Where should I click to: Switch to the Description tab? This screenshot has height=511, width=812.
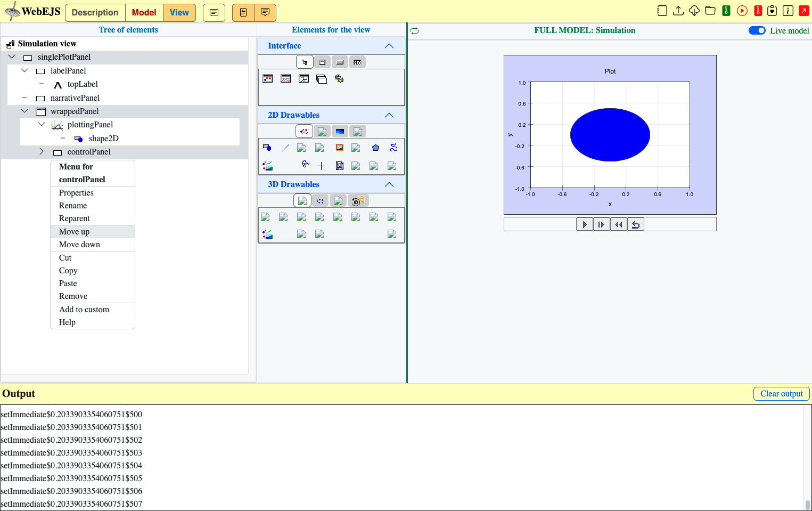tap(95, 12)
